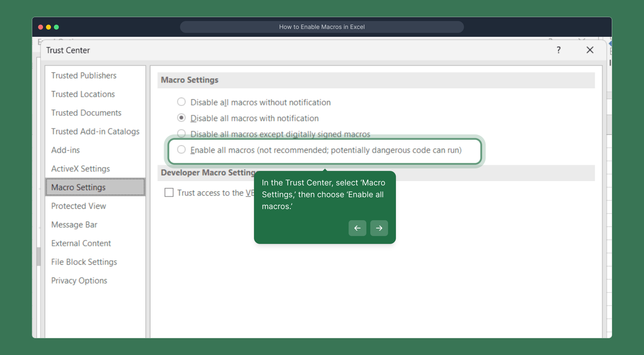Click the green maximize dot
Screen dimensions: 644x355
click(x=57, y=27)
